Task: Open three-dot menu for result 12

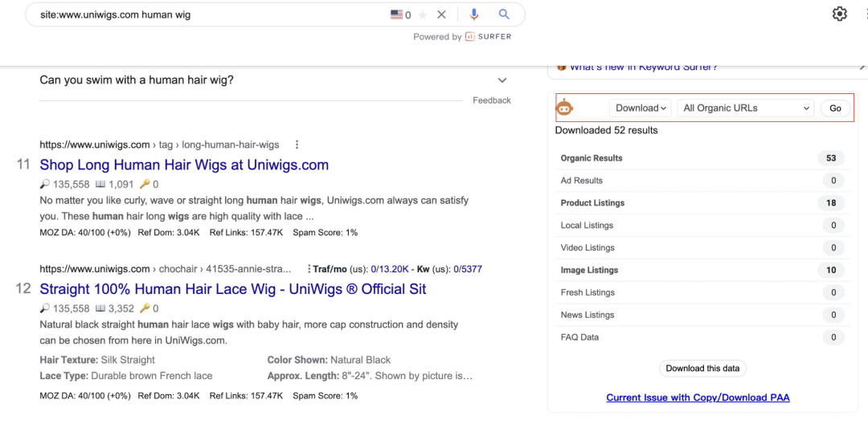Action: [308, 269]
